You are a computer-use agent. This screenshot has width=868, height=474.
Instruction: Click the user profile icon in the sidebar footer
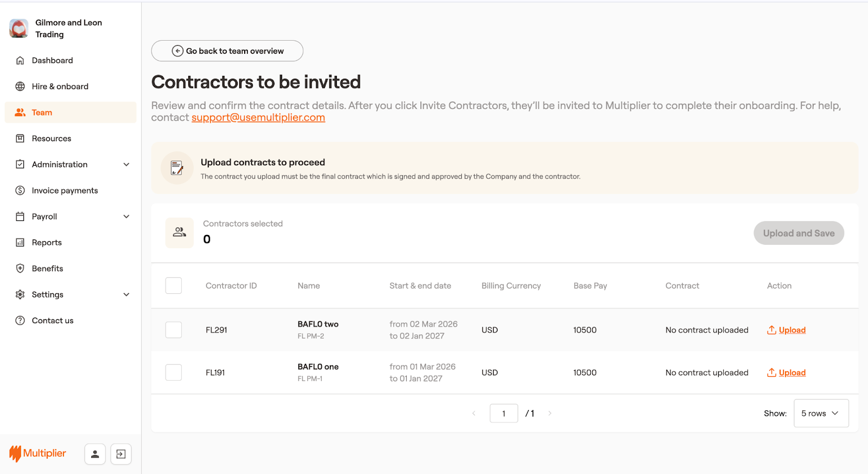click(95, 454)
